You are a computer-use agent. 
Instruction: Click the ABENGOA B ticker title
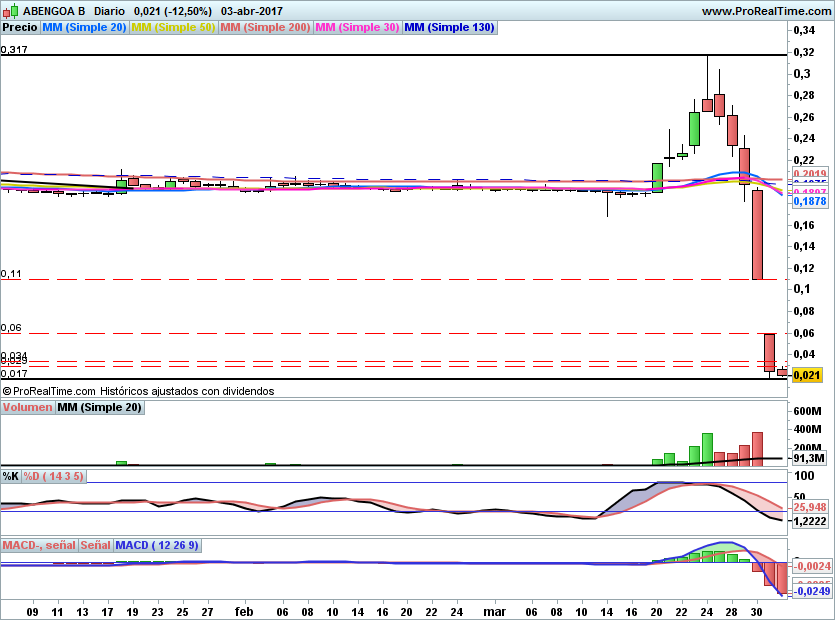(54, 11)
